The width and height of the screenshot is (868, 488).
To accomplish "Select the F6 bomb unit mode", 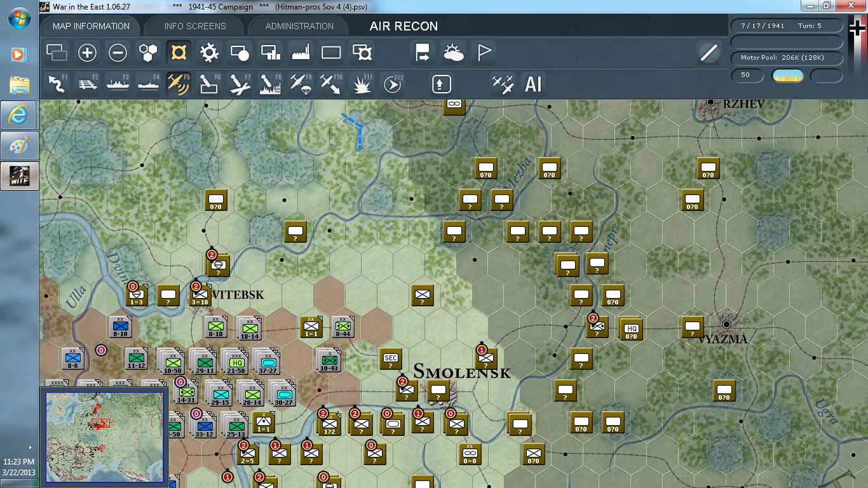I will click(x=210, y=84).
